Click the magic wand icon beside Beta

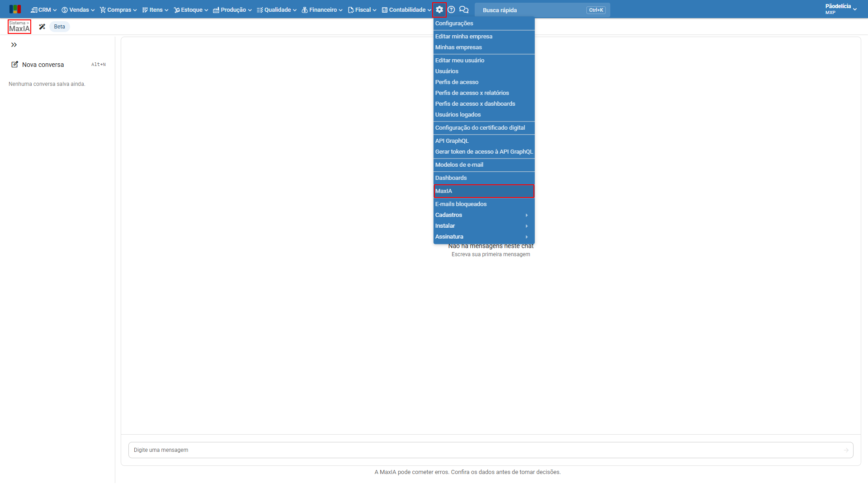[x=42, y=27]
